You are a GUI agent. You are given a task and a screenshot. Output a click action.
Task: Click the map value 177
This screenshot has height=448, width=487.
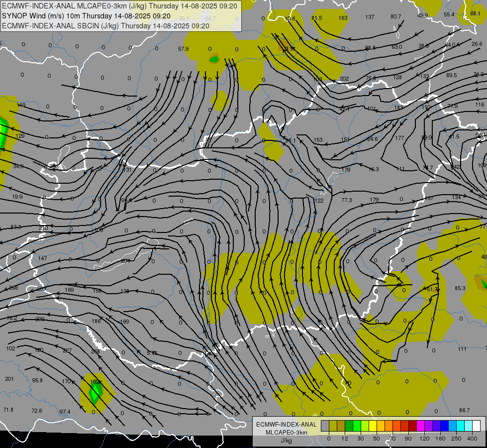click(x=400, y=138)
